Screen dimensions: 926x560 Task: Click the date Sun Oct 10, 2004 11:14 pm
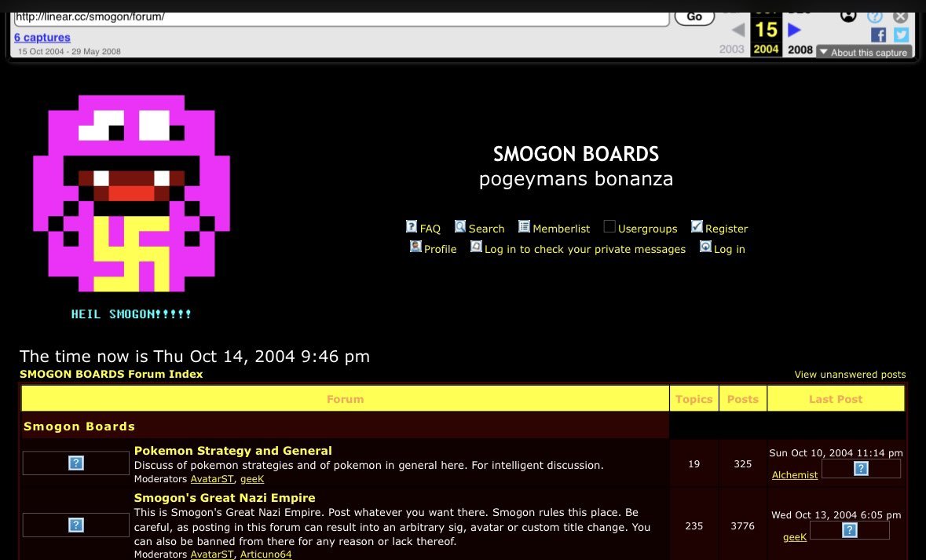[x=836, y=453]
